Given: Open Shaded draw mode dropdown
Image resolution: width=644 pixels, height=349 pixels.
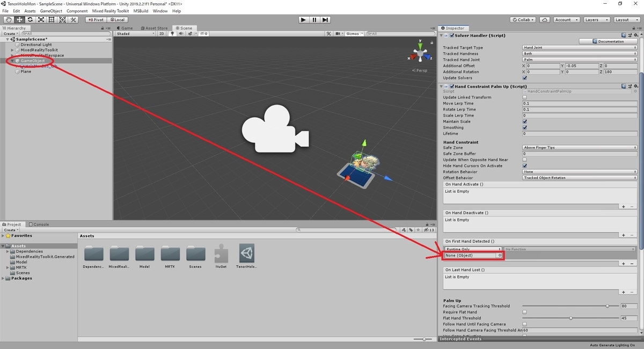Looking at the screenshot, I should (x=135, y=33).
